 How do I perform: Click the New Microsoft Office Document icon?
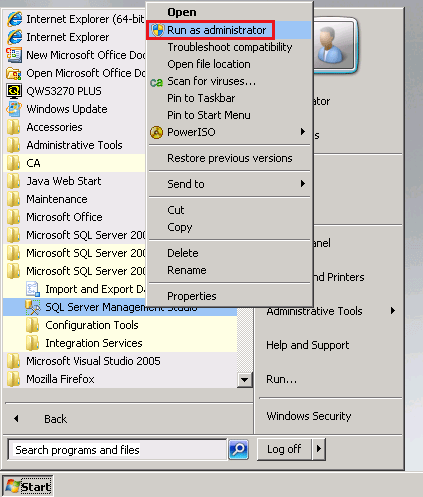14,55
